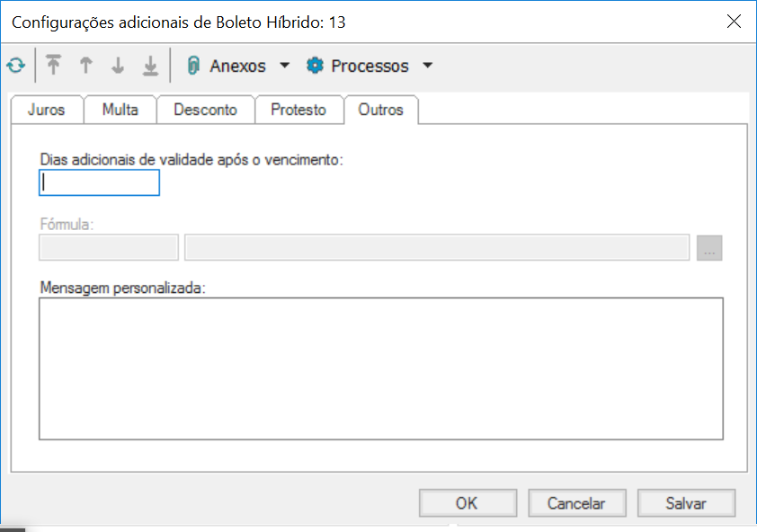Click the refresh icon in toolbar

(x=15, y=66)
